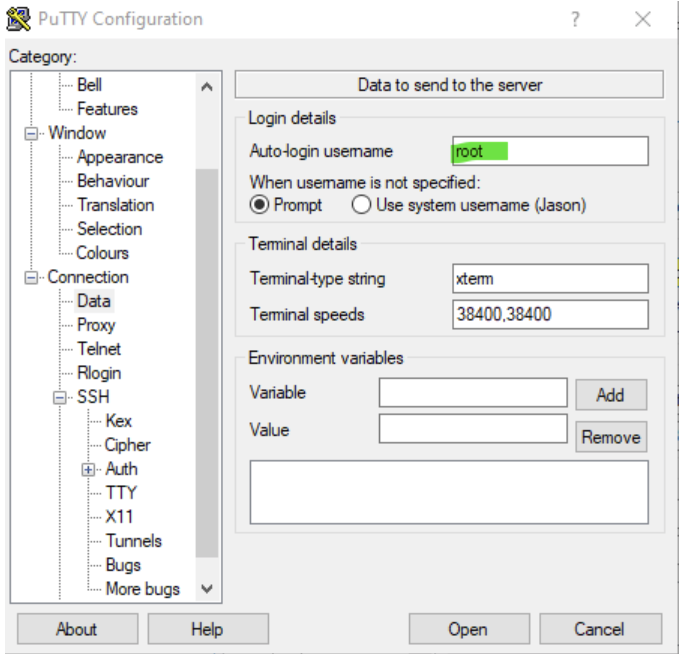Click the Help button
The image size is (688, 654).
(x=208, y=629)
